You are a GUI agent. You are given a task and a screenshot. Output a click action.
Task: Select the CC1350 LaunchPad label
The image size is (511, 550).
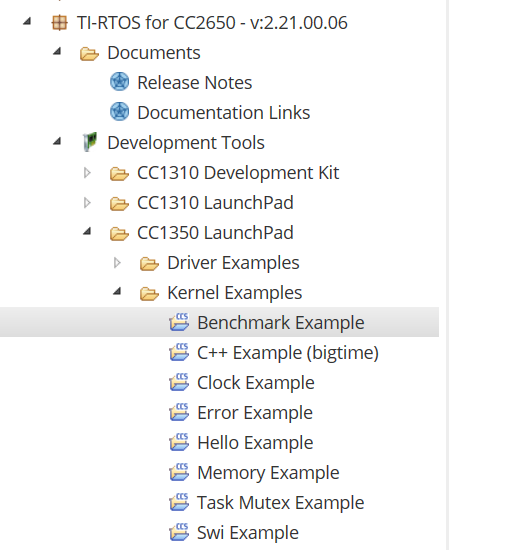215,233
